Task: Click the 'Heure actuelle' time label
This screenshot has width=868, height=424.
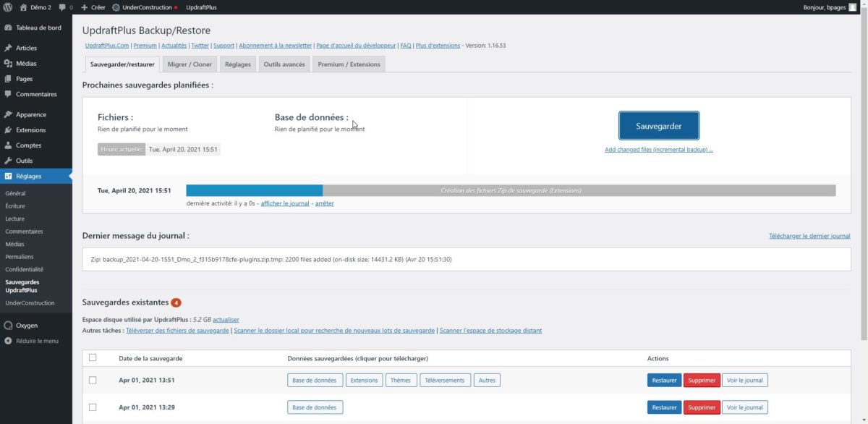Action: coord(122,149)
